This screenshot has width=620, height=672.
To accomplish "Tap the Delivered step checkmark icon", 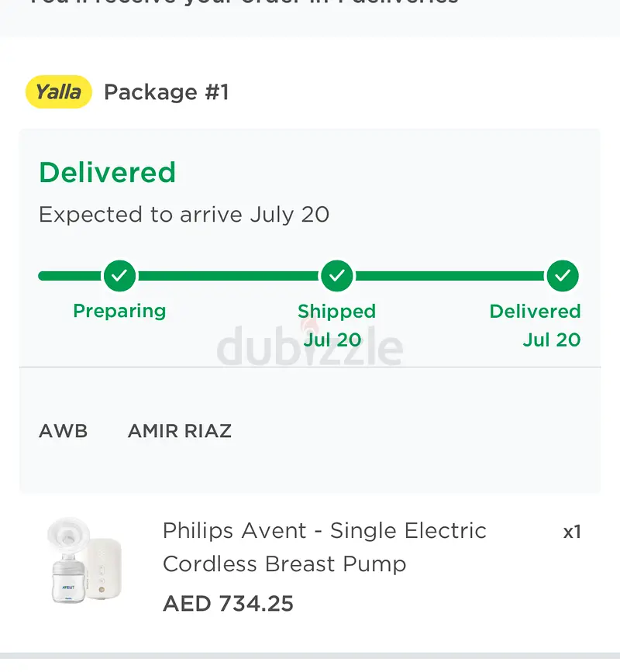I will (563, 275).
